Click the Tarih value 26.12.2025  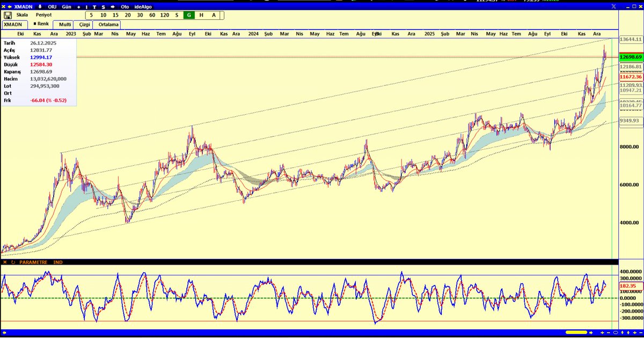pyautogui.click(x=44, y=42)
